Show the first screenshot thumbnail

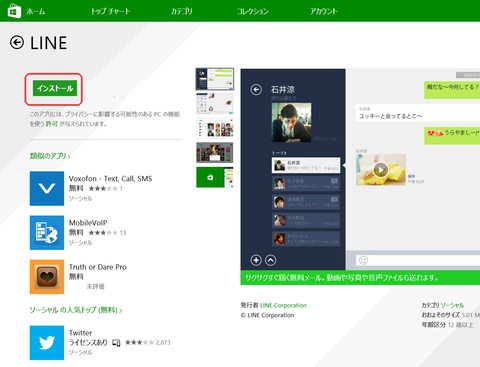(x=215, y=79)
